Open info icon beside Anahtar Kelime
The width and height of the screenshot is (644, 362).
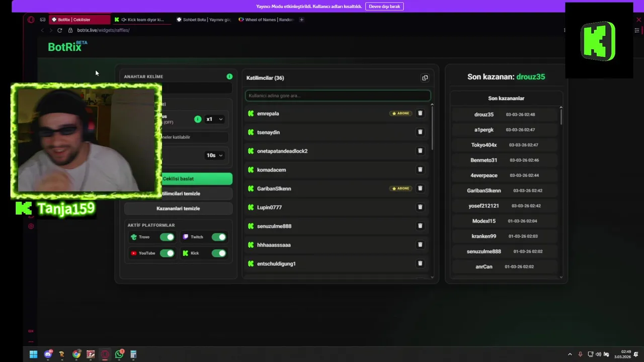click(229, 76)
